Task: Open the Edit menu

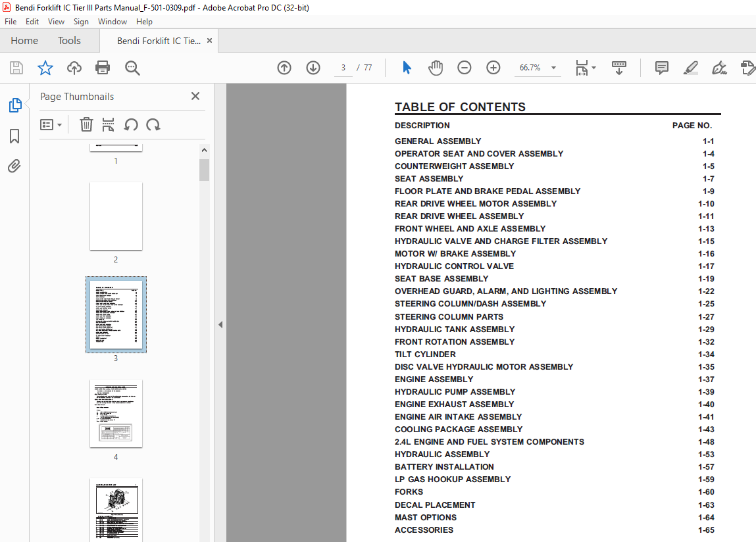Action: click(x=32, y=22)
